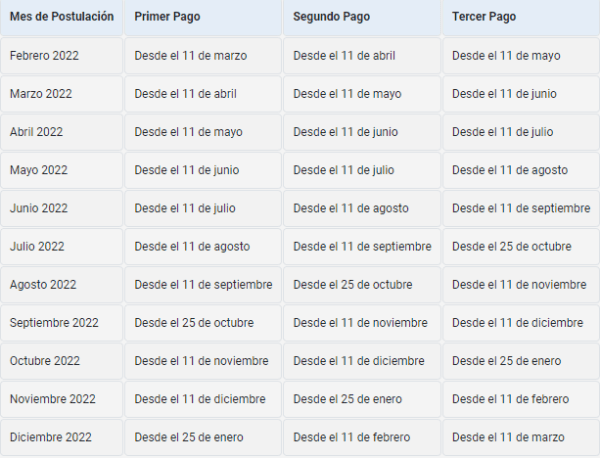Select the "Tercer Pago" header cell
Image resolution: width=600 pixels, height=458 pixels.
click(484, 17)
